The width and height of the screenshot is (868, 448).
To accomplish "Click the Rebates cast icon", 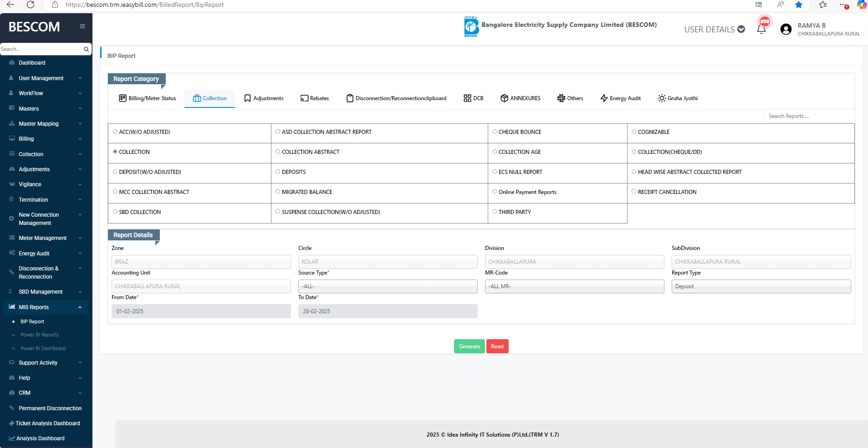I will coord(304,98).
